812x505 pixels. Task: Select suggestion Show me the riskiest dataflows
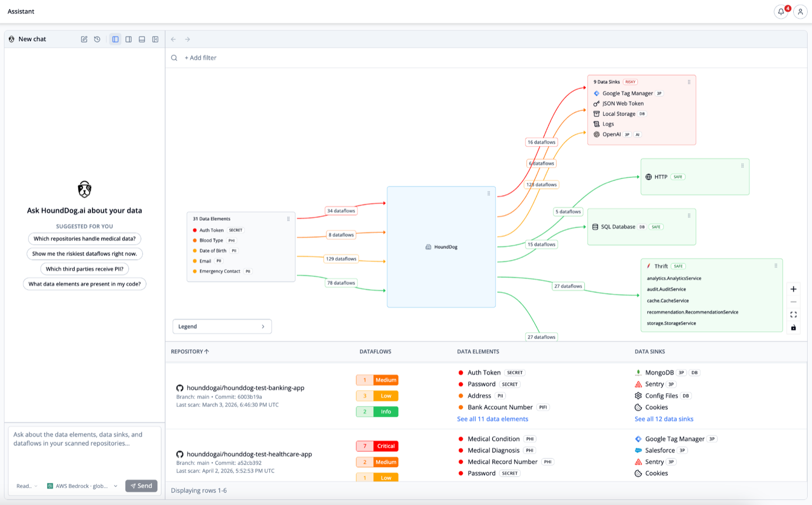[x=84, y=254]
